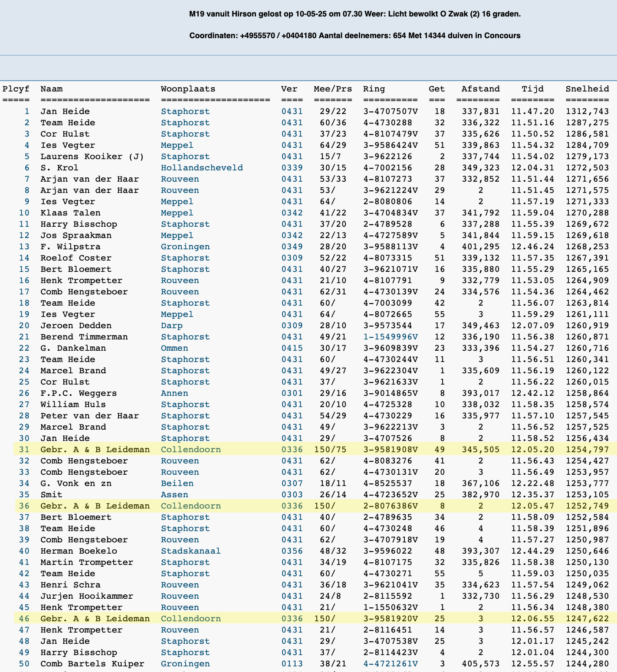Select ring number 3-4707507V
This screenshot has width=617, height=672.
tap(391, 111)
